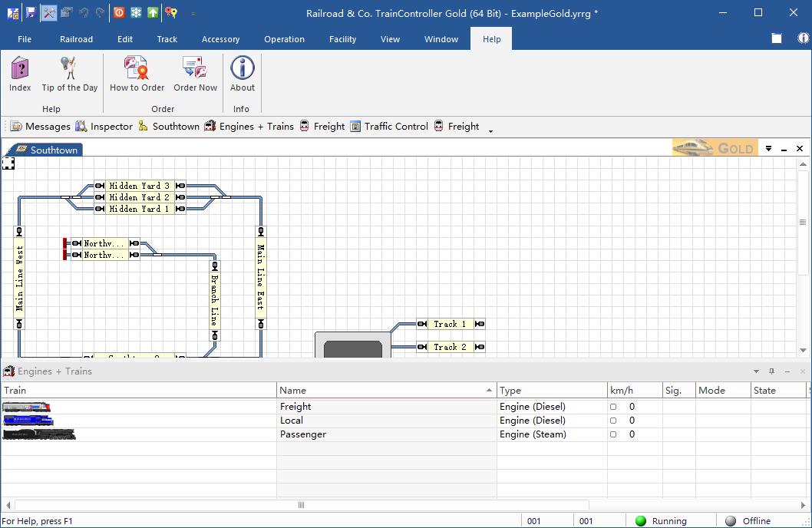Click the Save icon in the title bar
Screen dimensions: 812x528
click(x=31, y=12)
